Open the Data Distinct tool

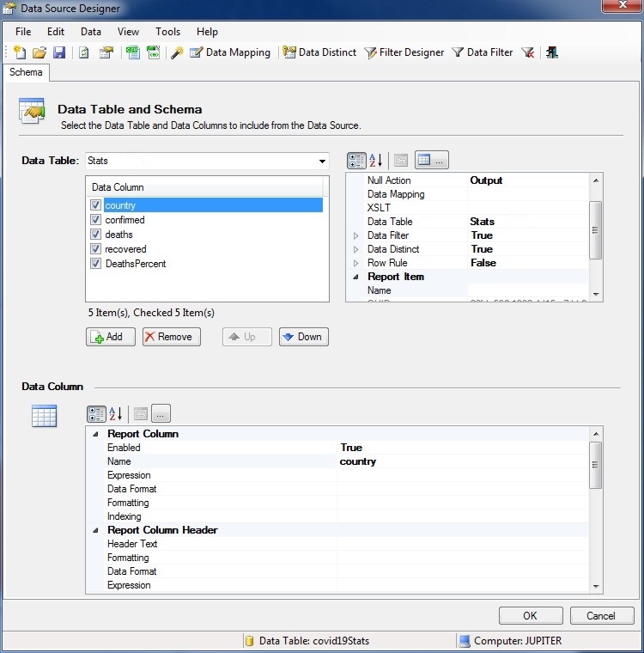point(319,52)
